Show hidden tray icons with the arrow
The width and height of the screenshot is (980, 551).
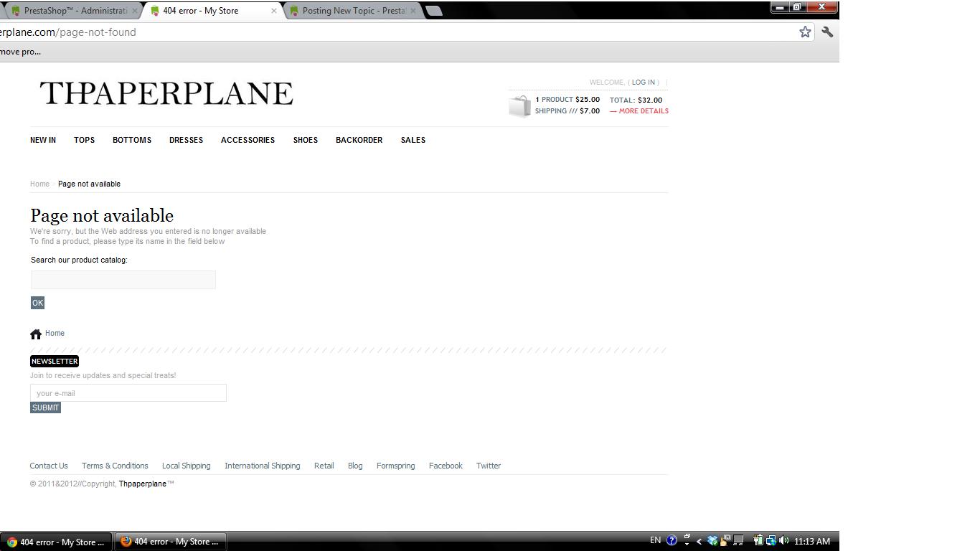699,542
